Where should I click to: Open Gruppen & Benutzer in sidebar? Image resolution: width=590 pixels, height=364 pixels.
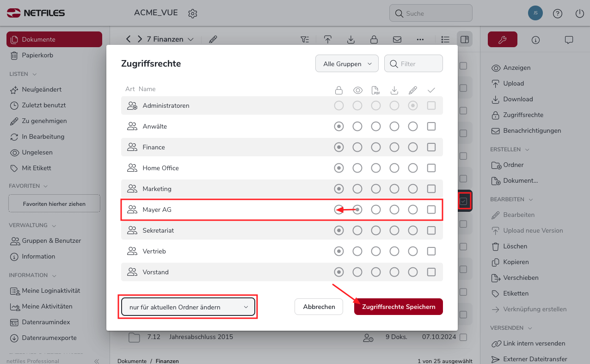[51, 241]
